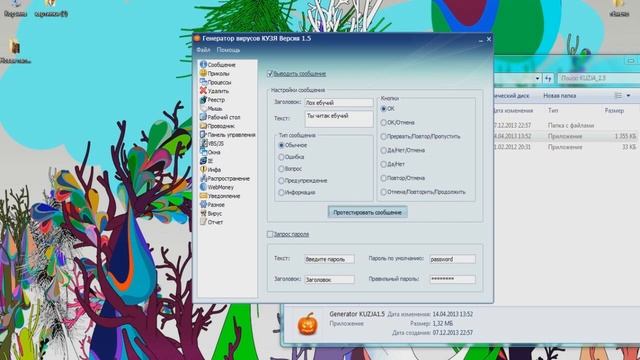640x360 pixels.
Task: Open the Рабочий стол sidebar section
Action: pos(220,117)
